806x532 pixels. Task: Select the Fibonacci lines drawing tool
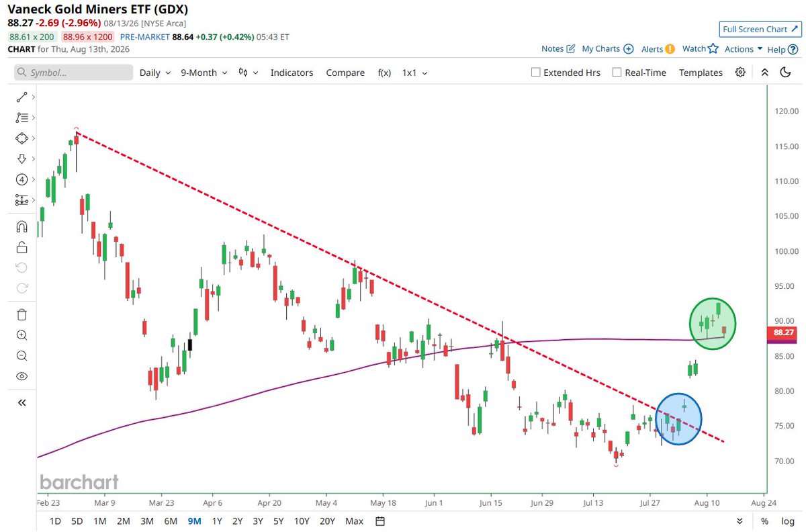click(21, 117)
